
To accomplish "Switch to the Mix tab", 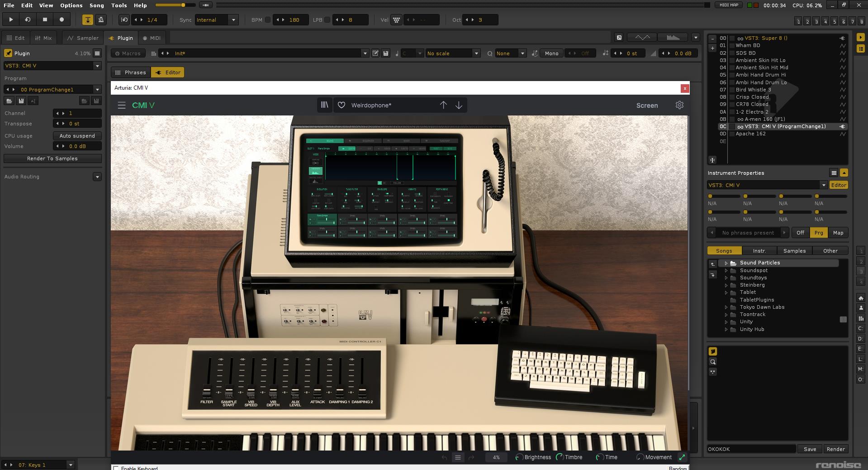I will [43, 38].
